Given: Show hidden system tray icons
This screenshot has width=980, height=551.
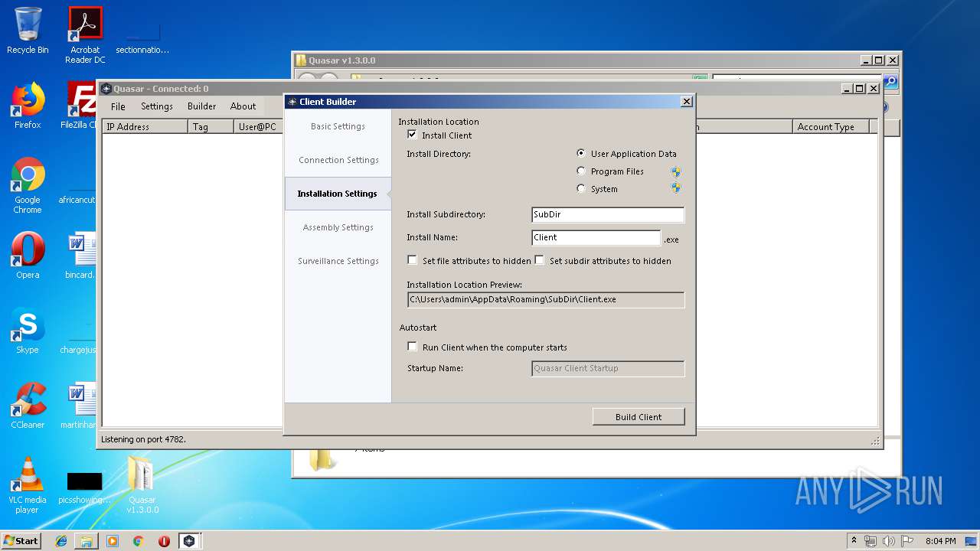Looking at the screenshot, I should point(854,541).
